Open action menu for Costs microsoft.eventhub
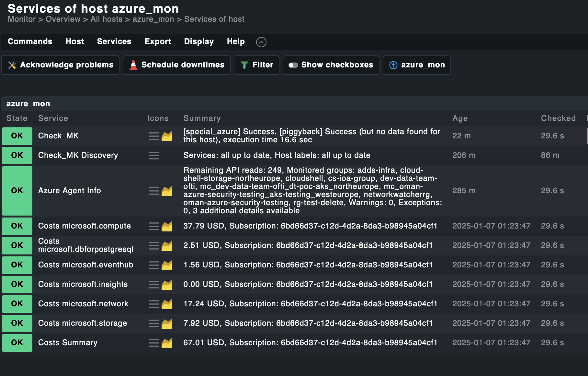This screenshot has height=376, width=588. click(153, 265)
